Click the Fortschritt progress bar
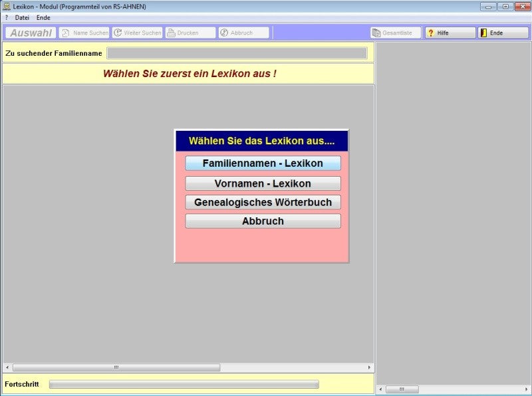532x396 pixels. coord(184,384)
